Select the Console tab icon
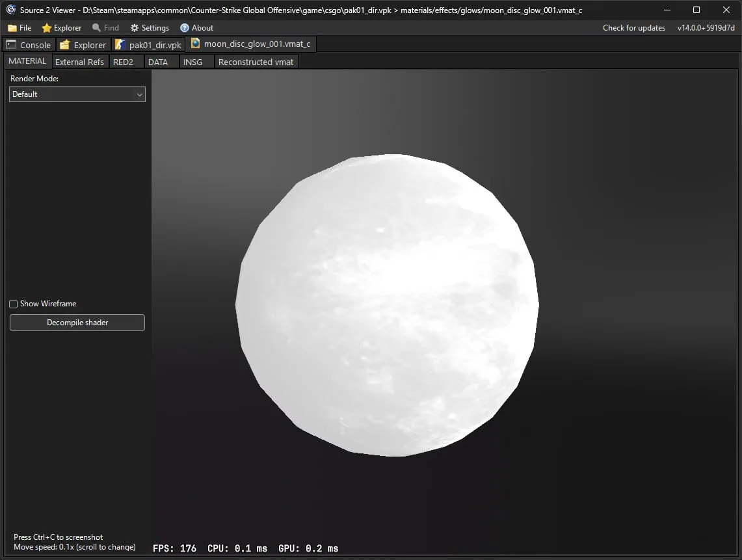Viewport: 742px width, 560px height. point(11,44)
